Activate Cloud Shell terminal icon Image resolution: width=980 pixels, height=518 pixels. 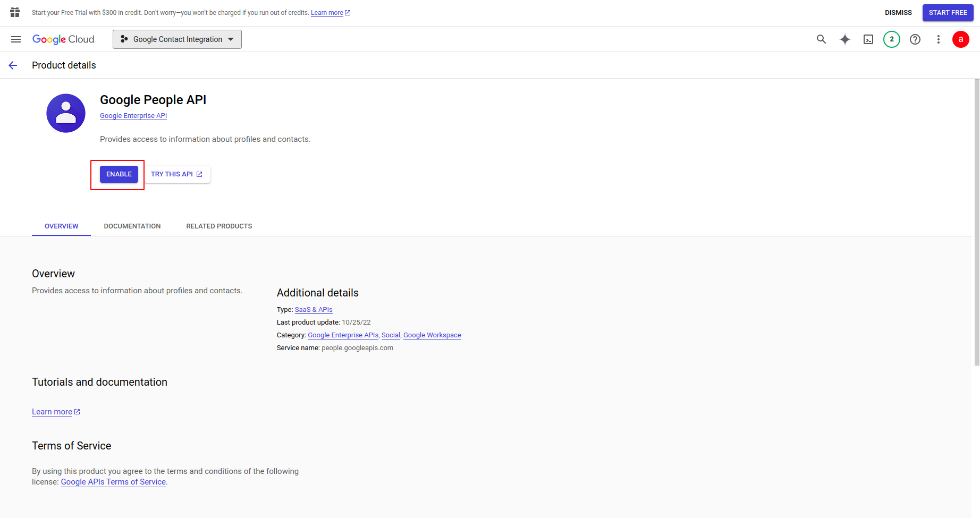click(x=868, y=39)
